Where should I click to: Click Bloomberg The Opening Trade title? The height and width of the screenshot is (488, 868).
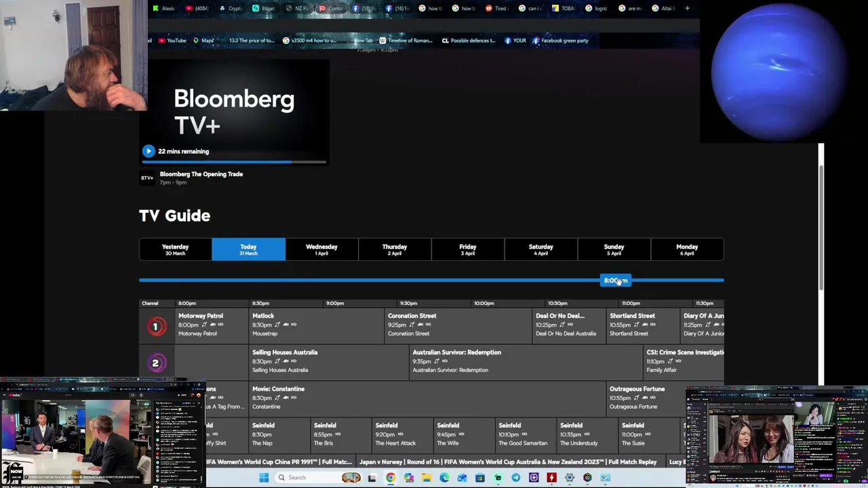tap(201, 174)
